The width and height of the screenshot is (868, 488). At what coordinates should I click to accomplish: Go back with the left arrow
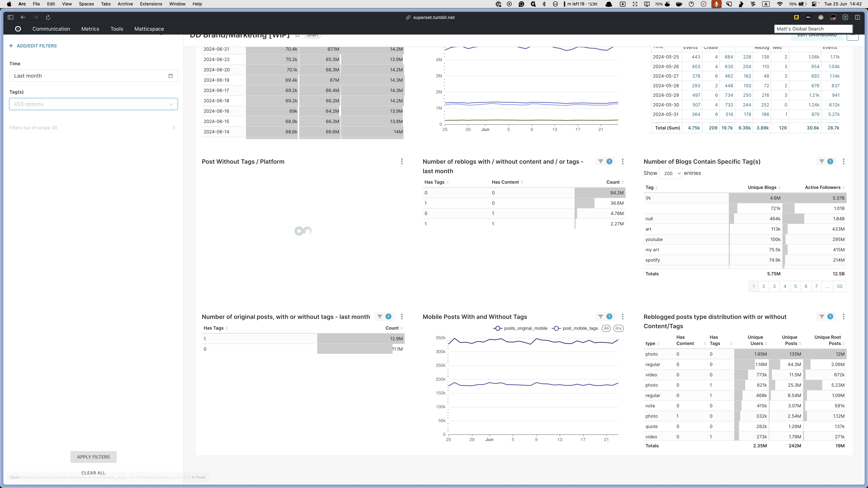[x=23, y=17]
